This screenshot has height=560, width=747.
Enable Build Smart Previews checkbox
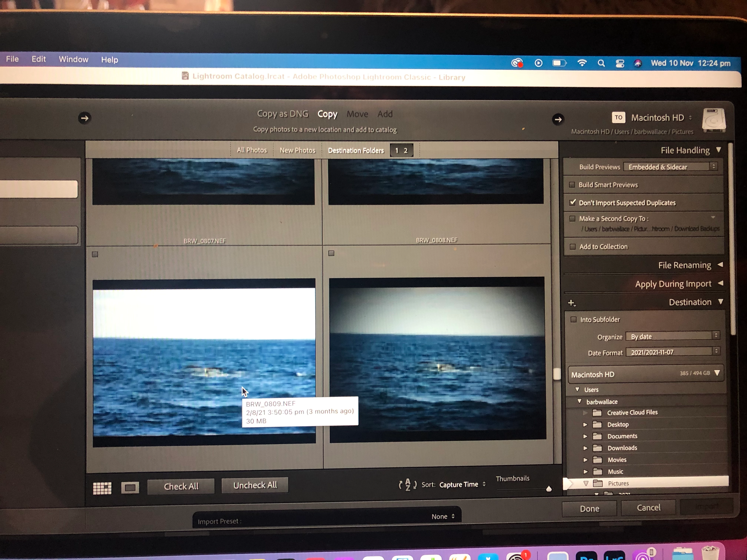coord(572,185)
